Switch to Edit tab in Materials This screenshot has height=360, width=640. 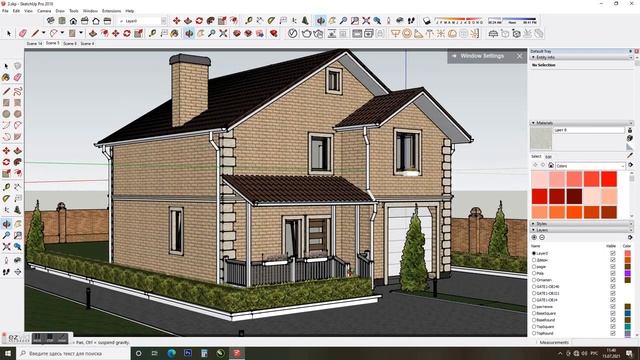[x=548, y=156]
